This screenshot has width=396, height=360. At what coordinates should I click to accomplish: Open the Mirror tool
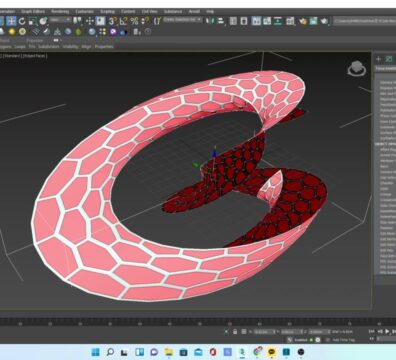coord(210,21)
